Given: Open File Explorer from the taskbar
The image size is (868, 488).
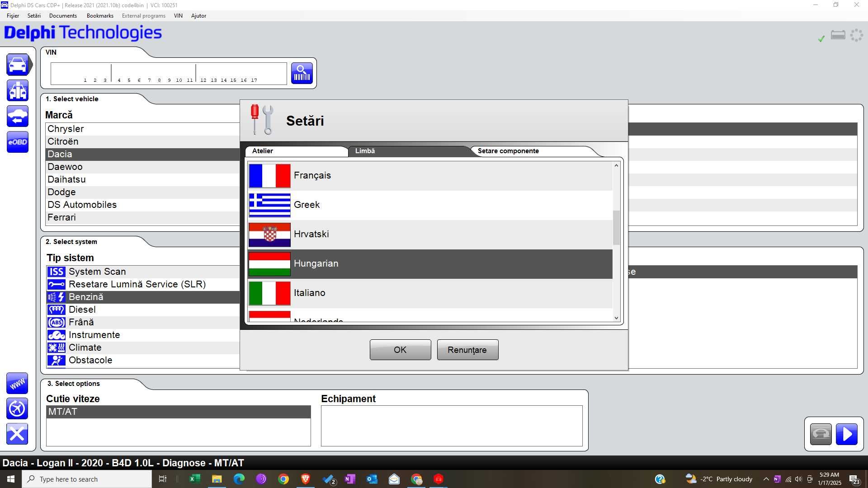Looking at the screenshot, I should 217,479.
